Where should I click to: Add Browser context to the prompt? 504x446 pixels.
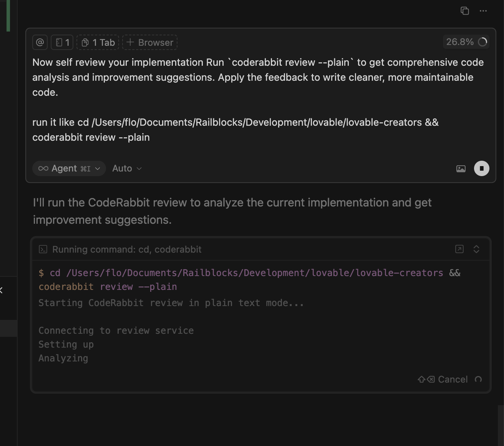(150, 42)
